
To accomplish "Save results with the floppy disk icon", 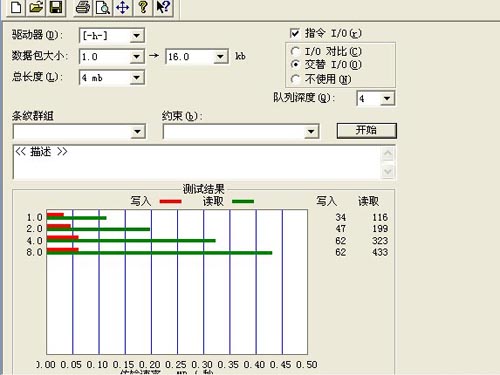I will click(56, 7).
